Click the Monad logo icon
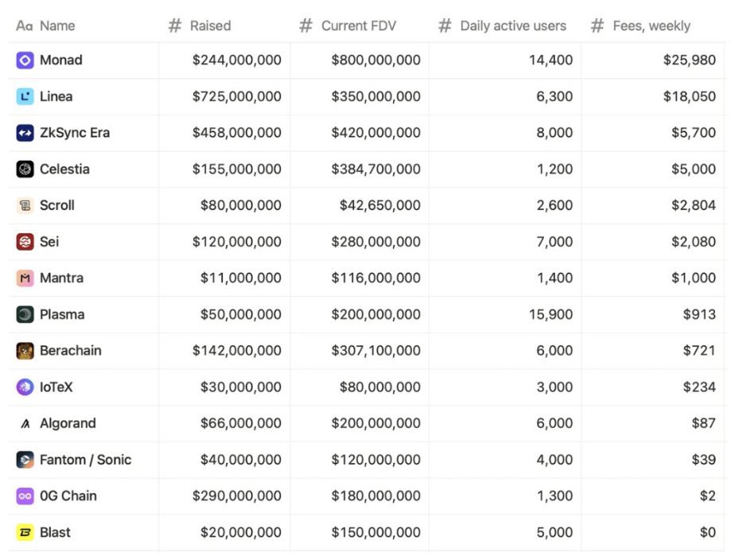Viewport: 735px width, 560px height. [25, 60]
